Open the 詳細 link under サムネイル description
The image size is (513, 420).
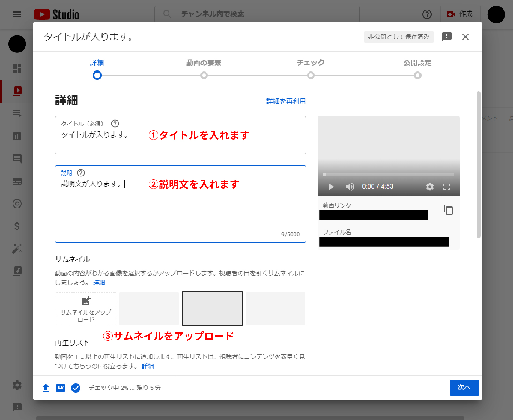(99, 283)
